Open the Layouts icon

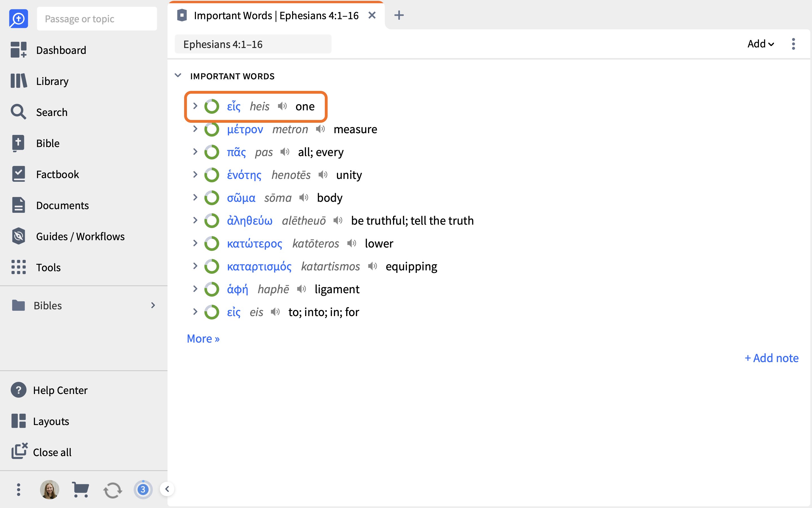click(x=18, y=421)
